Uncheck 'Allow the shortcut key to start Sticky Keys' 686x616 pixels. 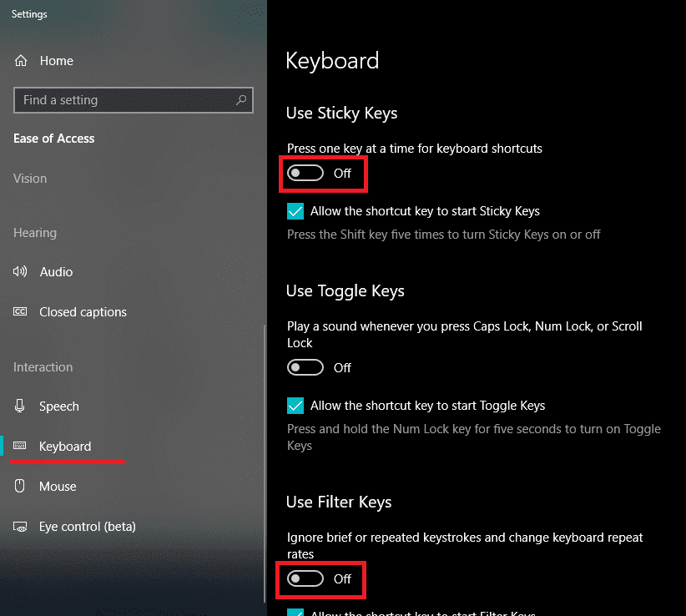click(x=295, y=211)
